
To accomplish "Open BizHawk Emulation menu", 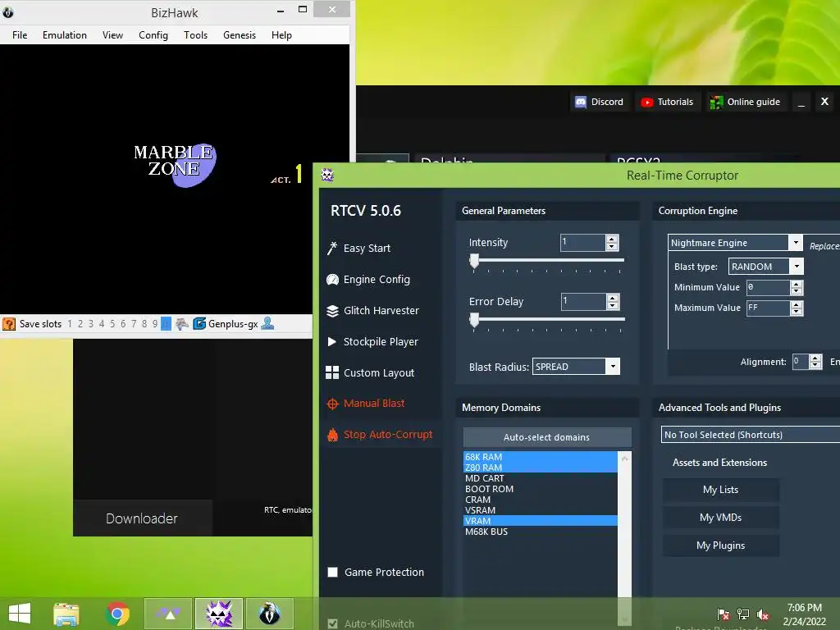I will [64, 34].
